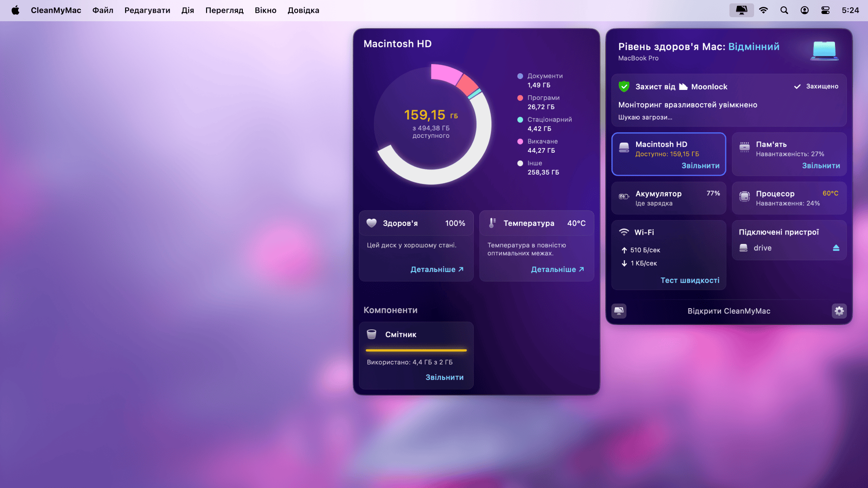Open Spotlight search in the menu bar
This screenshot has width=868, height=488.
pyautogui.click(x=784, y=10)
